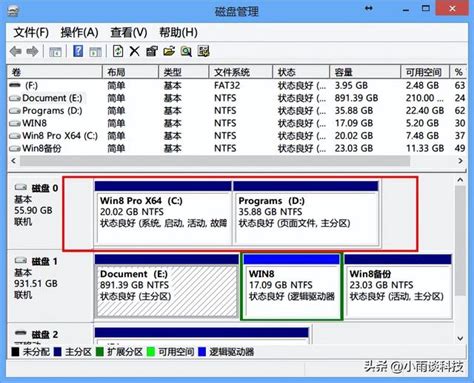Click the 磁盘 1 disk label
The height and width of the screenshot is (383, 474).
point(44,262)
